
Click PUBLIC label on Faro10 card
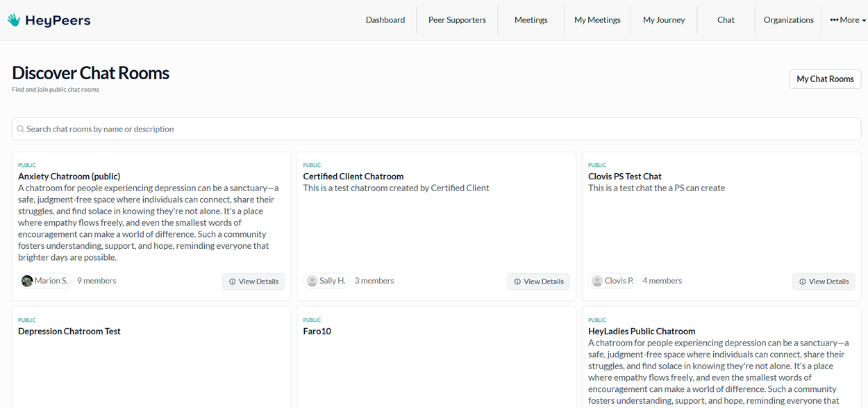point(312,320)
